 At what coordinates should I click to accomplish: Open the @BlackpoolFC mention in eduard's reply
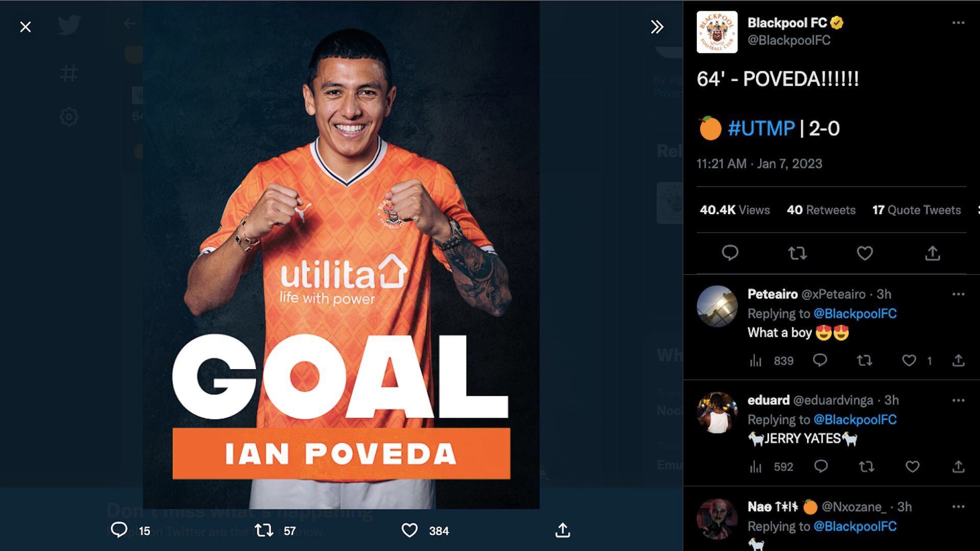pos(855,420)
